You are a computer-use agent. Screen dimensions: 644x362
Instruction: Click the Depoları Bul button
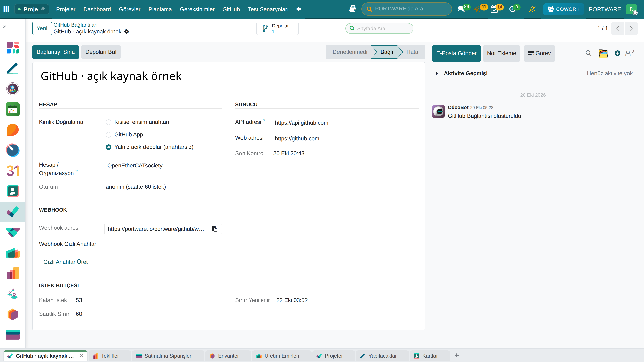pos(101,52)
